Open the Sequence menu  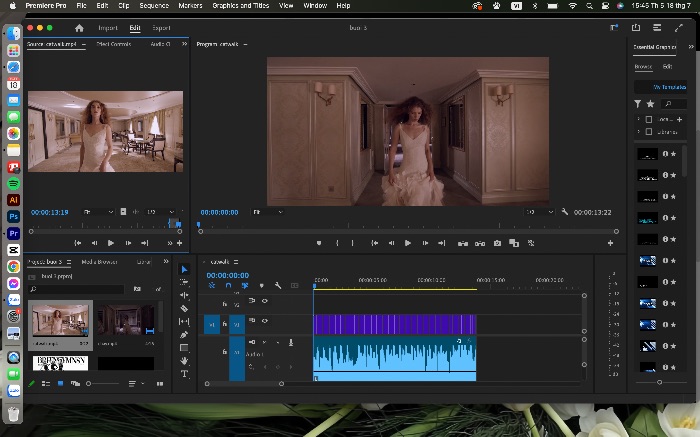click(x=154, y=6)
